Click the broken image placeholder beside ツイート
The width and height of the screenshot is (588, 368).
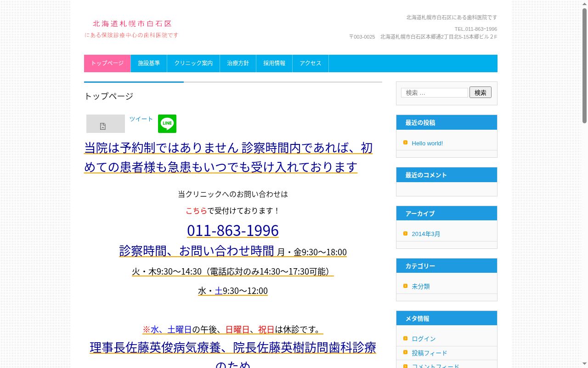[x=106, y=124]
